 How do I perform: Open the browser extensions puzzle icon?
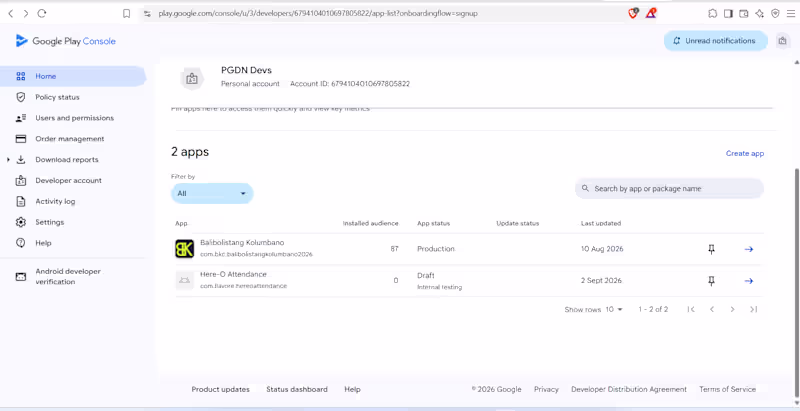tap(712, 14)
